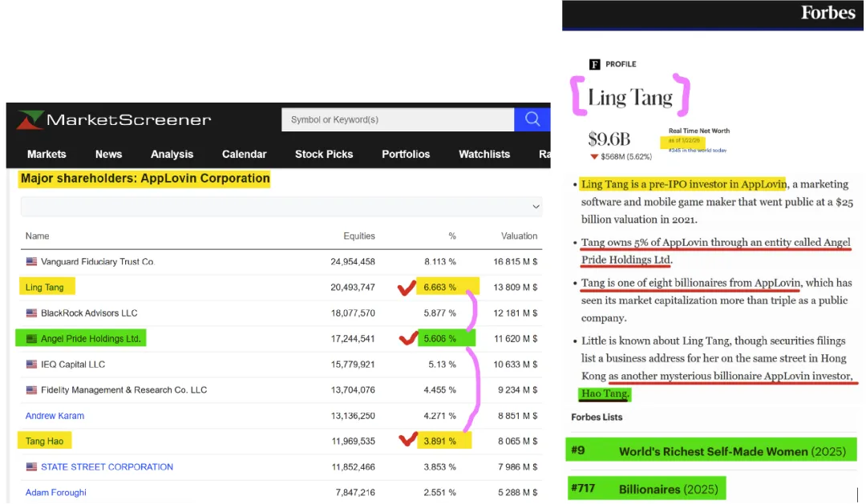The height and width of the screenshot is (504, 866).
Task: Open the Portfolios menu
Action: coord(406,154)
